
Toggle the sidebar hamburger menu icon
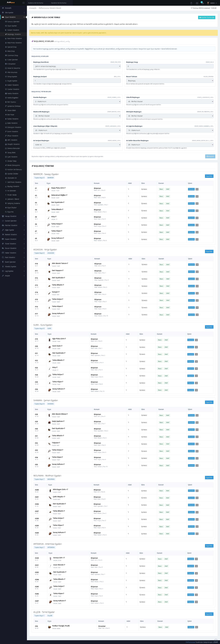[24, 3]
